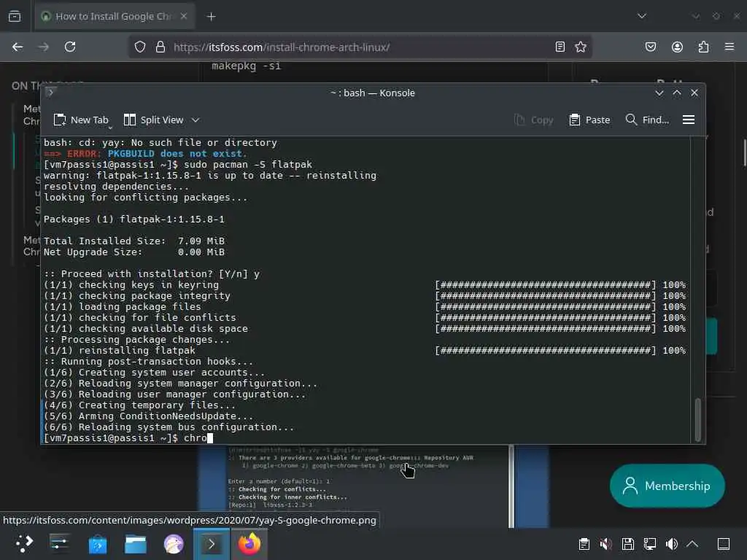
Task: Open clipboard tray icon
Action: (x=584, y=544)
